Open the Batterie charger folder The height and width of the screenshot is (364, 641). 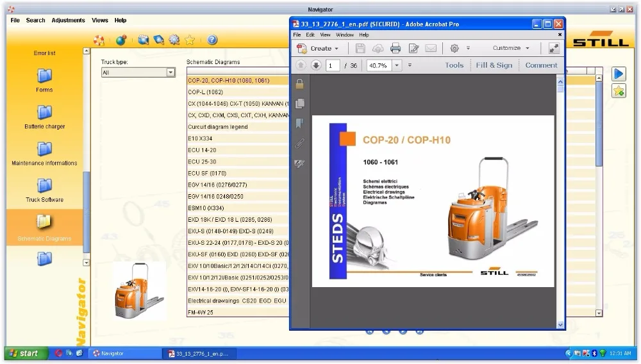45,117
